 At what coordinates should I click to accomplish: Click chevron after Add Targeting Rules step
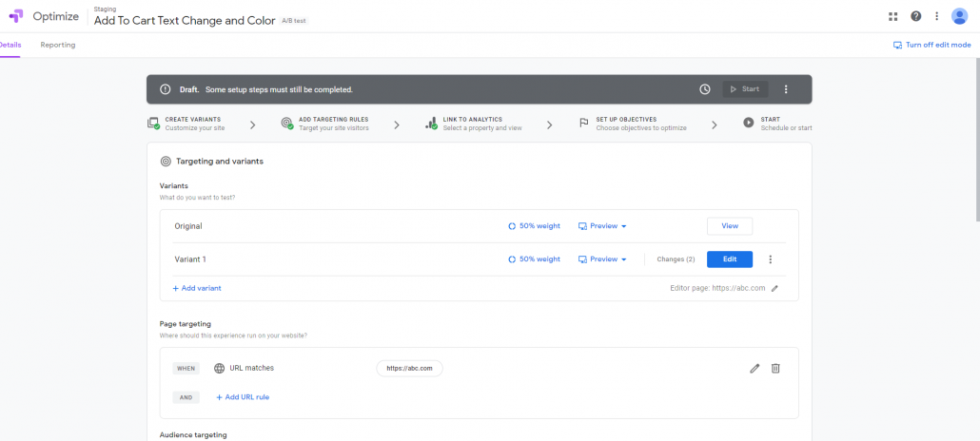(396, 125)
